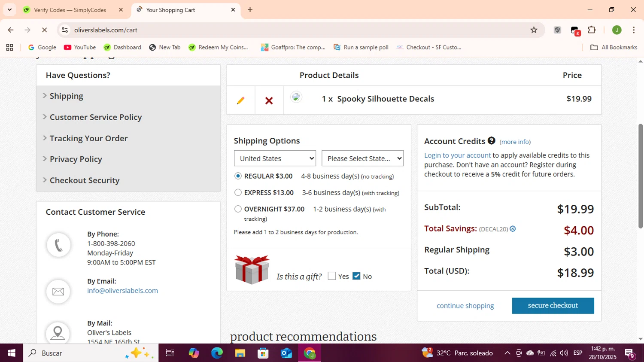The image size is (644, 362).
Task: Open Dashboard bookmark
Action: 122,47
